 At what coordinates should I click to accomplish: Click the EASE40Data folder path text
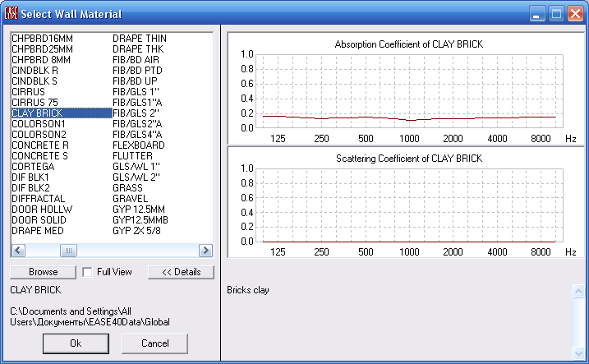(90, 316)
